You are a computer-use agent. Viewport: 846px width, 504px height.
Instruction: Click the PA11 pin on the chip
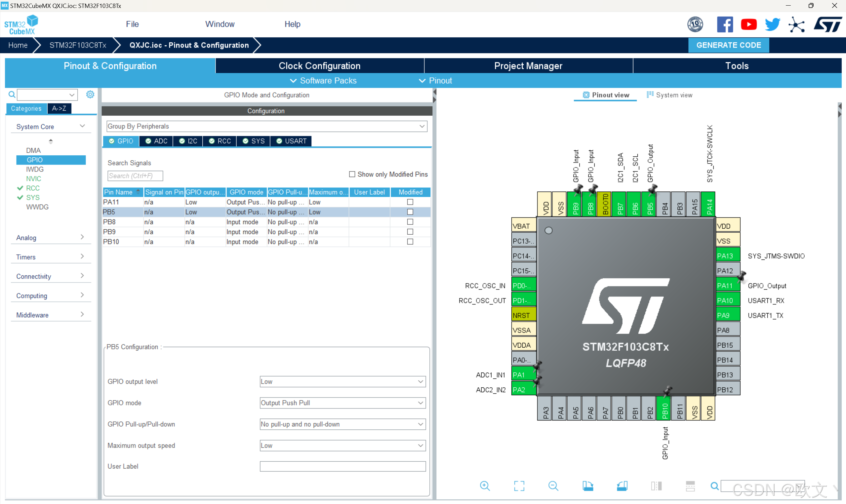(x=727, y=286)
